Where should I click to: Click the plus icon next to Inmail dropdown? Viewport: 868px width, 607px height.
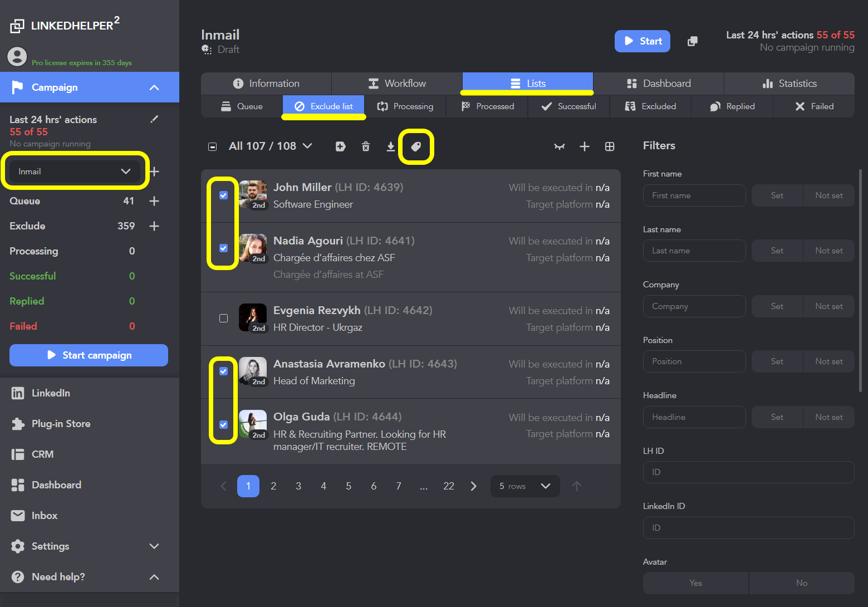click(155, 172)
